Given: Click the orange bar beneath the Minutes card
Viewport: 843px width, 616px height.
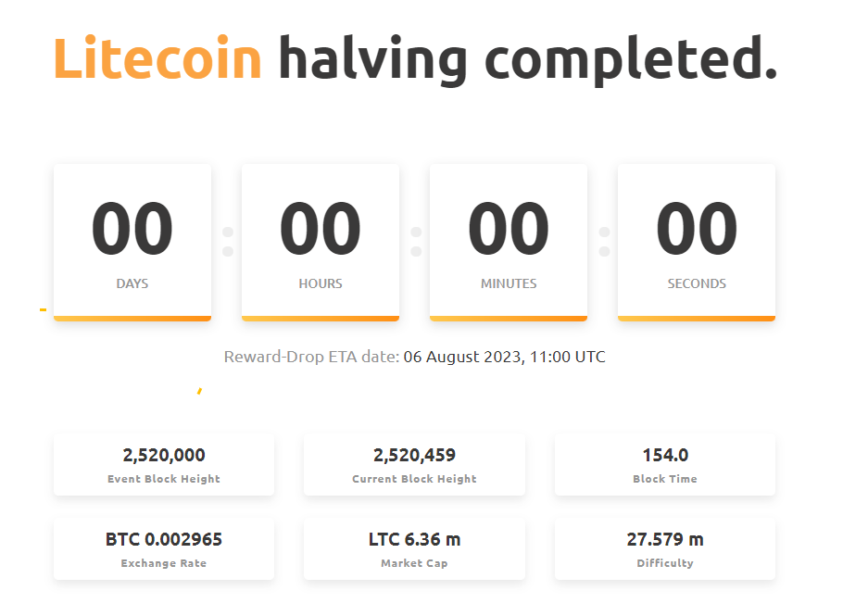Looking at the screenshot, I should click(x=509, y=319).
